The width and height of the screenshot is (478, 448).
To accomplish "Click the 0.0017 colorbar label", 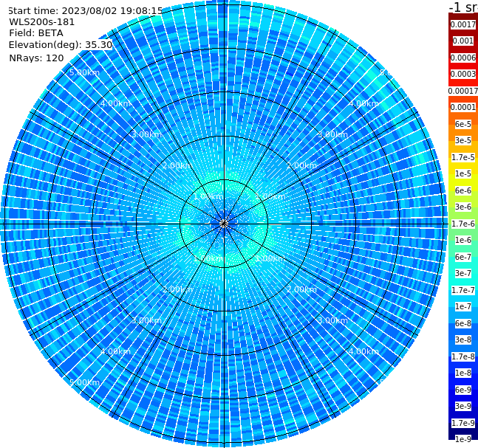I will click(x=463, y=24).
